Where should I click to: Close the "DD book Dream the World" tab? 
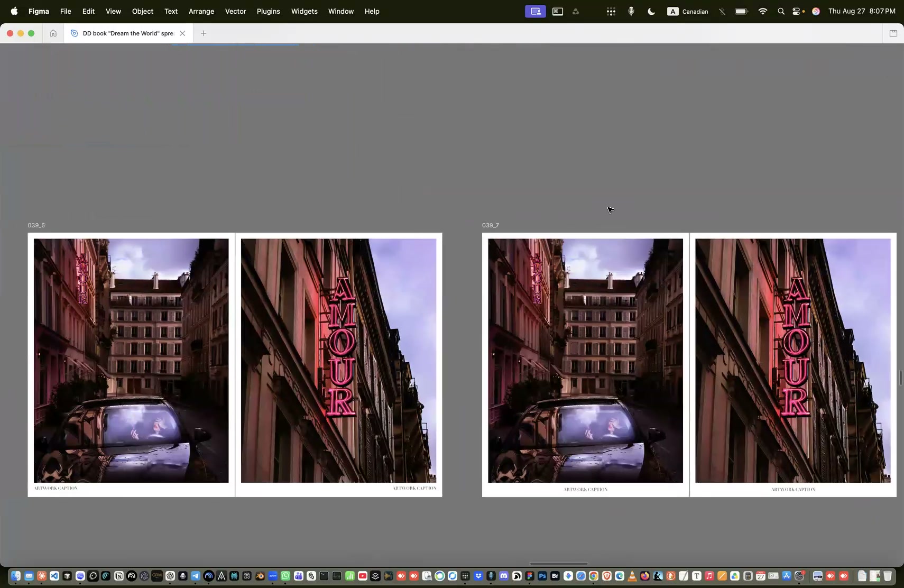pos(182,33)
